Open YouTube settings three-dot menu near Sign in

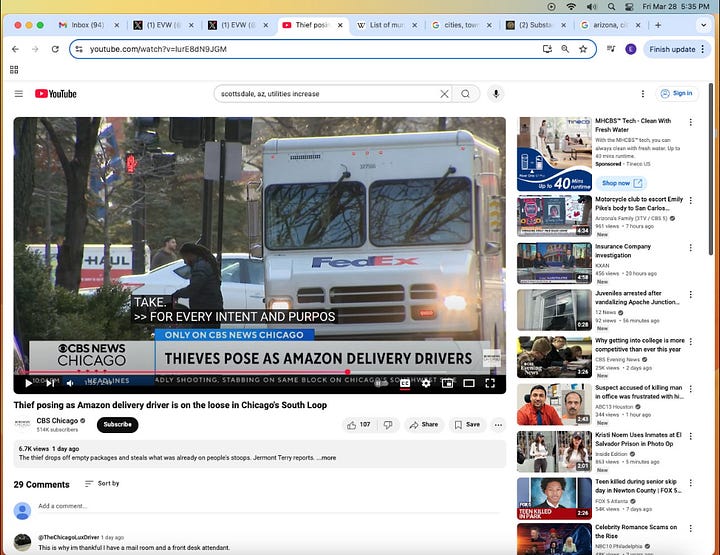point(642,94)
